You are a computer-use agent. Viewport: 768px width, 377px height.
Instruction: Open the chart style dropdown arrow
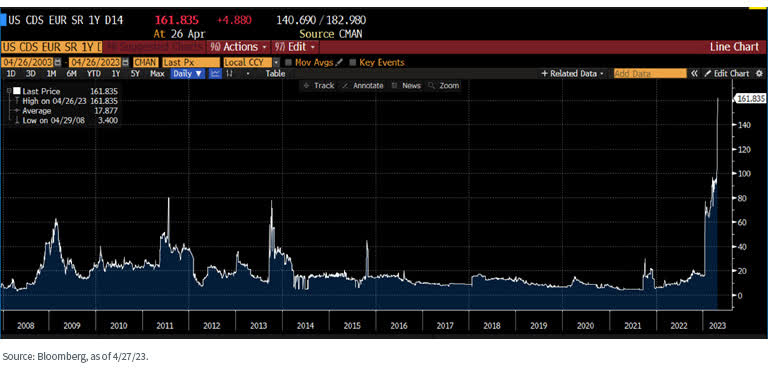point(248,73)
